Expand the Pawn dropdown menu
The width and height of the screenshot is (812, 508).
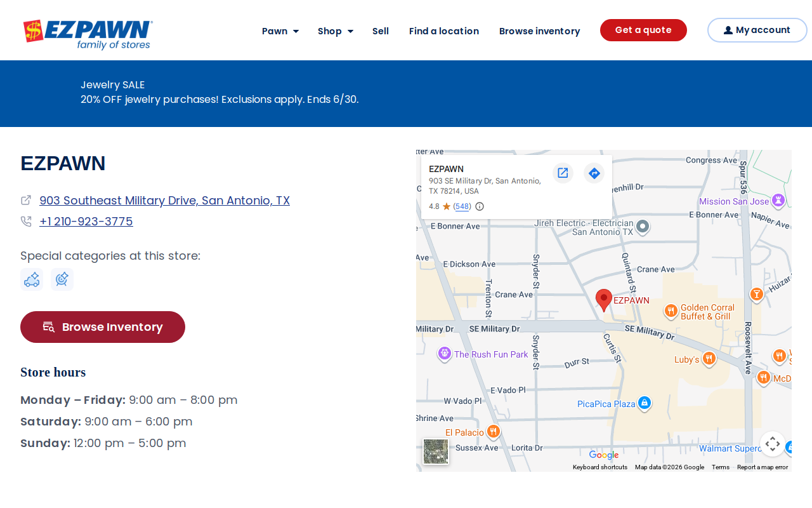(x=280, y=31)
